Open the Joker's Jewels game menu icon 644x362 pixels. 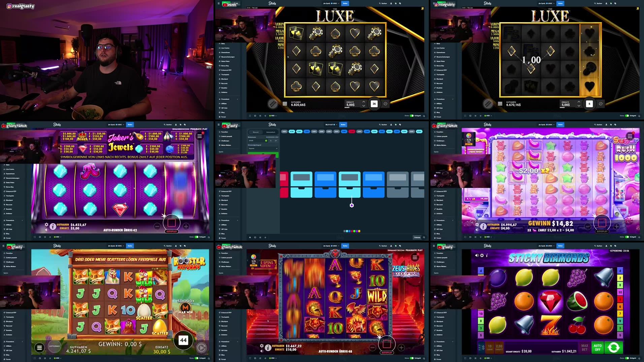200,136
